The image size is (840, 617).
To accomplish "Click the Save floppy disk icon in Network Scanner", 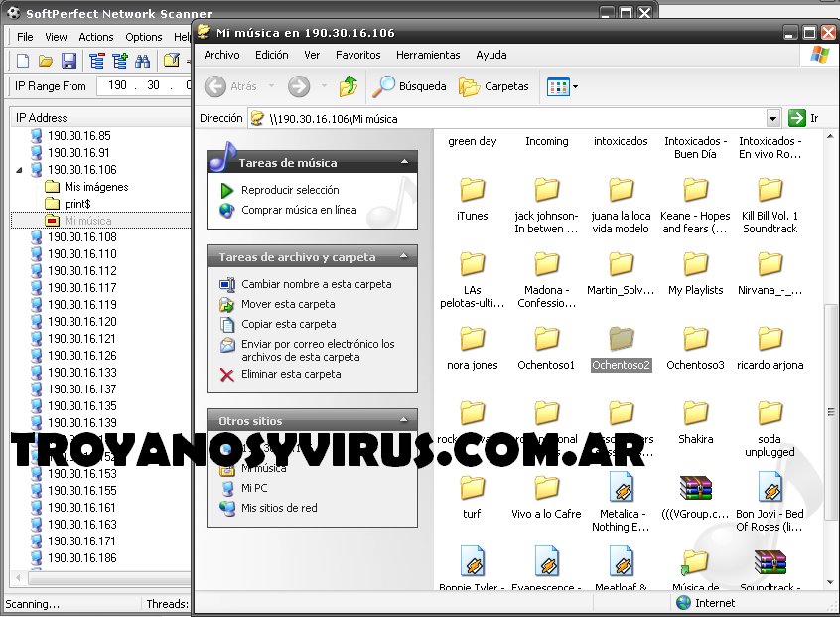I will (69, 61).
